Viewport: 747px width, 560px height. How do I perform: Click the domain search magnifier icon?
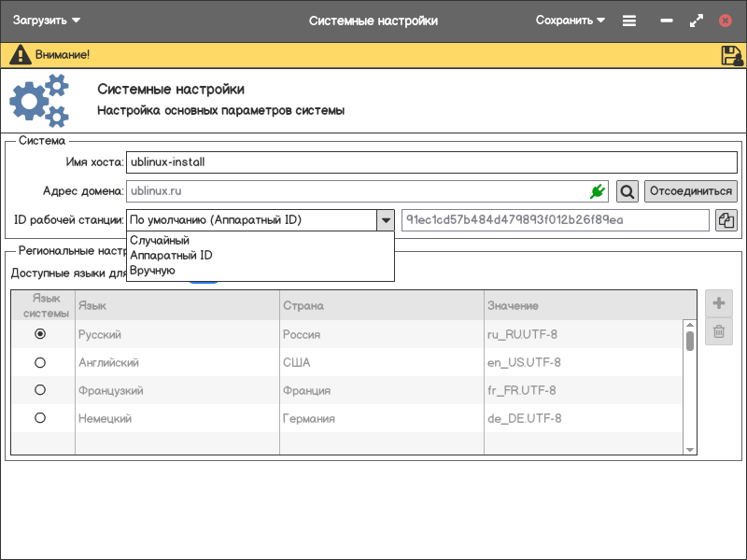coord(627,191)
